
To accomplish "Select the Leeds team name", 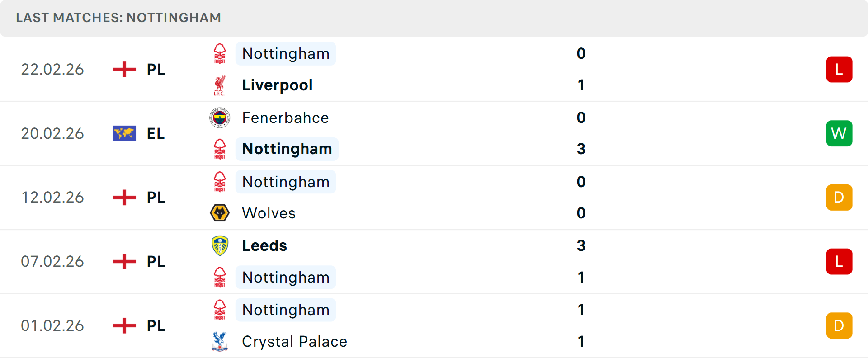I will (x=264, y=246).
